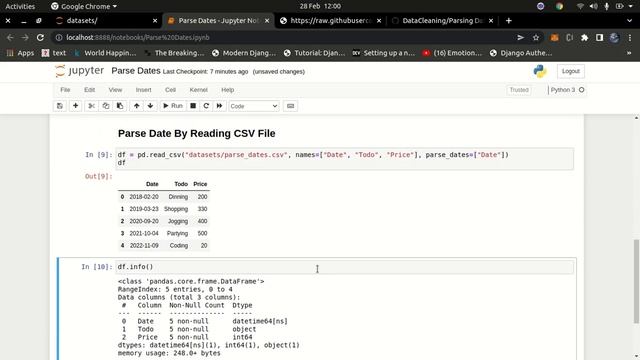
Task: Interrupt the kernel stop icon
Action: (x=193, y=106)
